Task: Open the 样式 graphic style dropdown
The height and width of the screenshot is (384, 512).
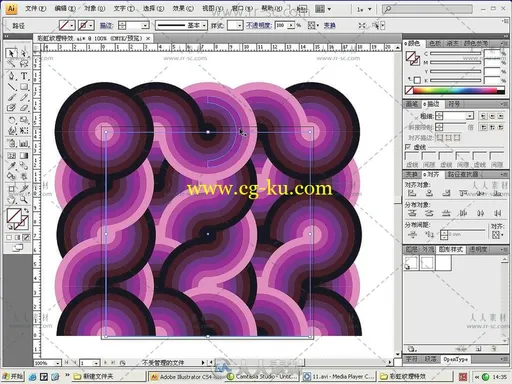Action: 239,25
